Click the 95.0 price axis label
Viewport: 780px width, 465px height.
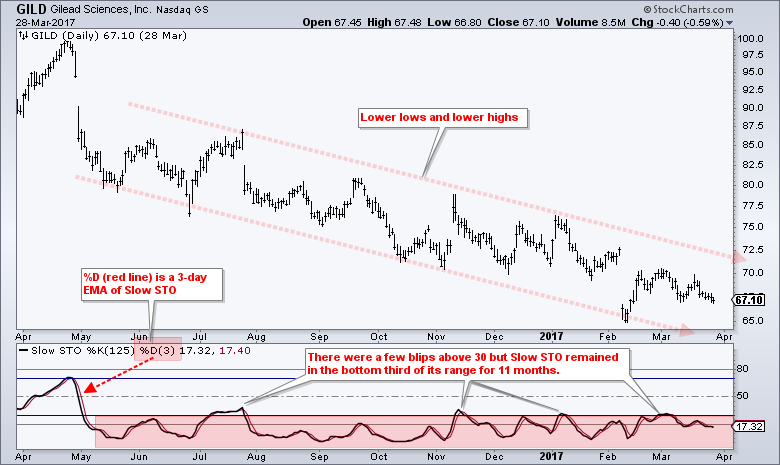click(x=753, y=72)
